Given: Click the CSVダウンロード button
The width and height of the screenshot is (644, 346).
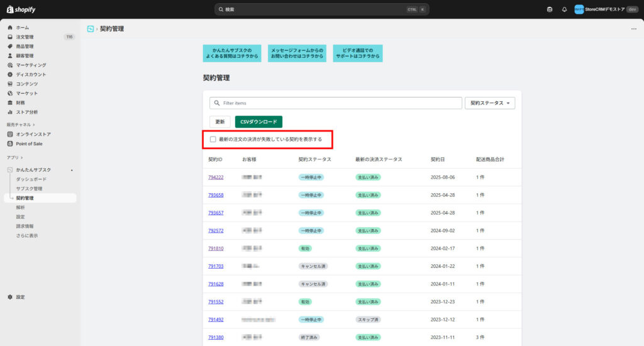Looking at the screenshot, I should pyautogui.click(x=258, y=122).
